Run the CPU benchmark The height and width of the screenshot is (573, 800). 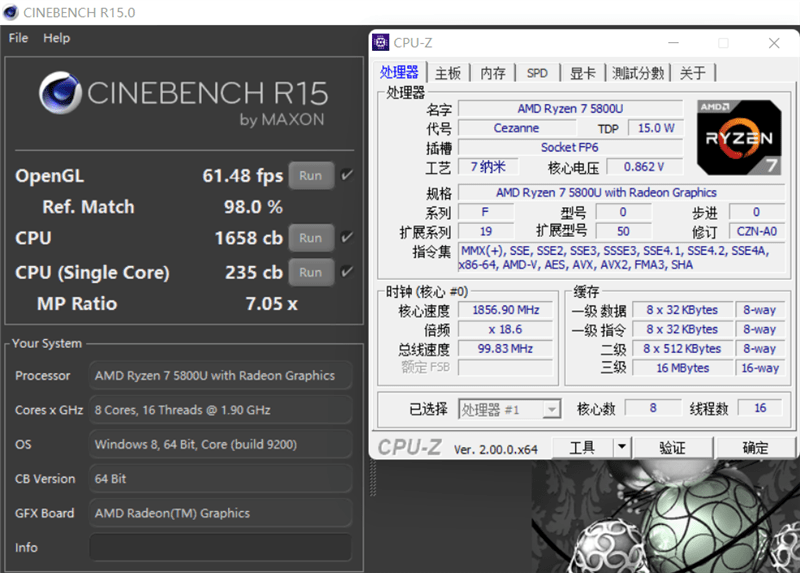pos(311,238)
